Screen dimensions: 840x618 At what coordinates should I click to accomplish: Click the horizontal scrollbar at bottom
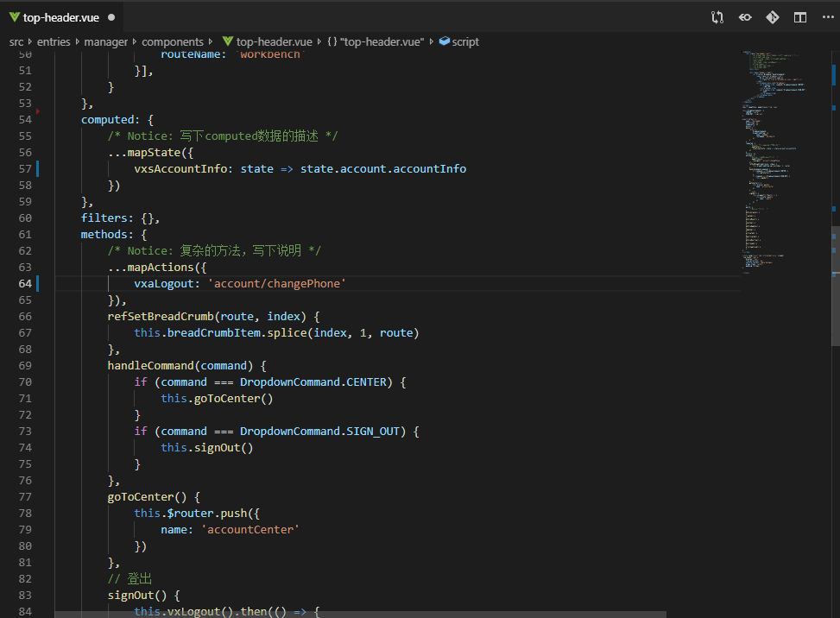[x=361, y=615]
